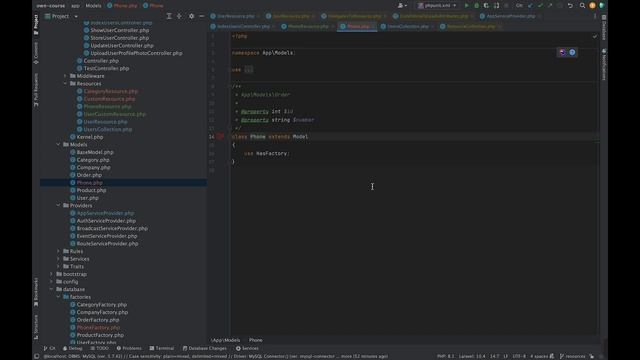Screen dimensions: 640x360
Task: Select PhoneFactory.php in the factories folder
Action: click(x=98, y=327)
